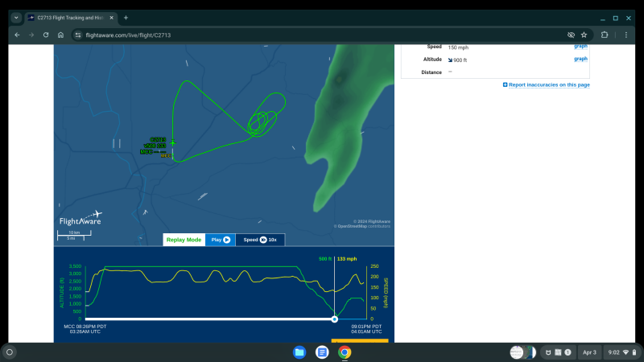Open the tab search dropdown
Image resolution: width=644 pixels, height=362 pixels.
coord(16,18)
